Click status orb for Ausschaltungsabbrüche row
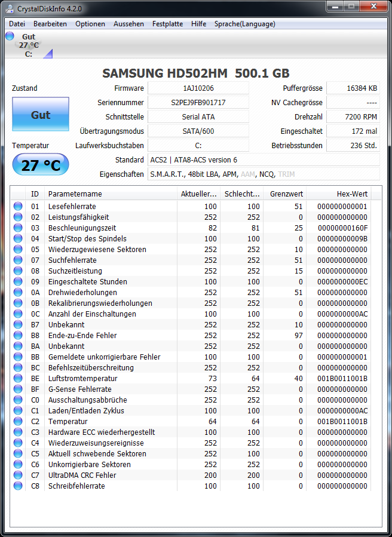This screenshot has width=392, height=537. click(18, 400)
